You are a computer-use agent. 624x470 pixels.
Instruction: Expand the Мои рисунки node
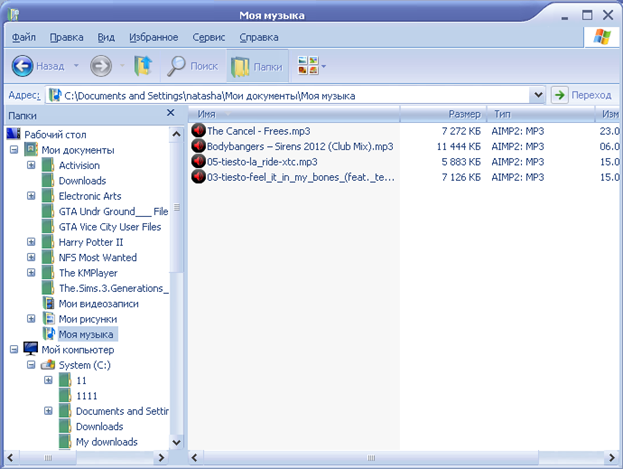coord(31,319)
